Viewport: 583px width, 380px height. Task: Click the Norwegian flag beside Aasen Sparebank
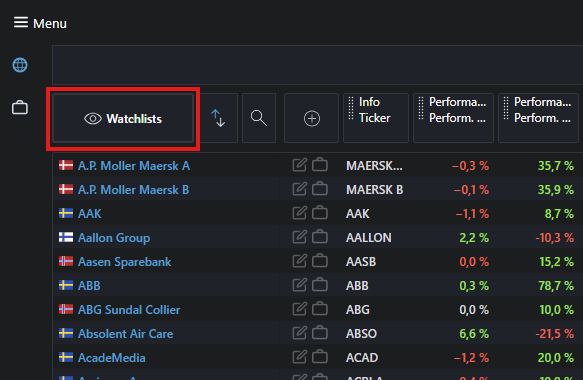click(66, 261)
